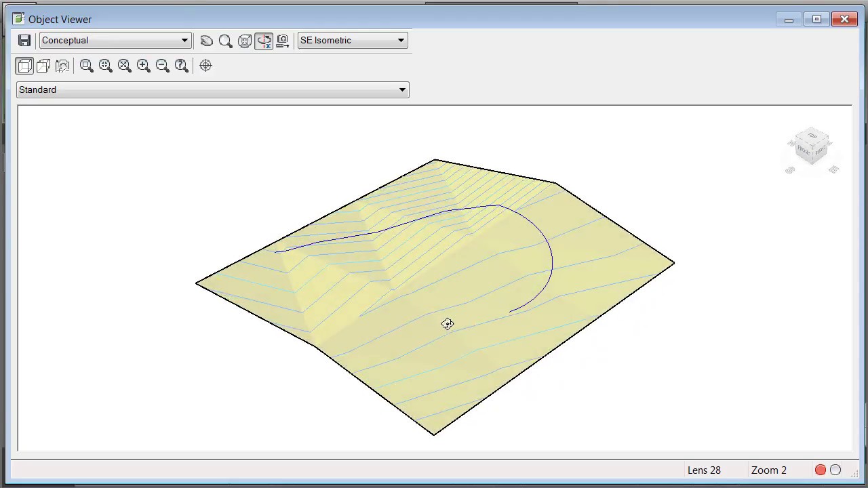Viewport: 868px width, 488px height.
Task: Switch to perspective projection cube icon
Action: (43, 66)
